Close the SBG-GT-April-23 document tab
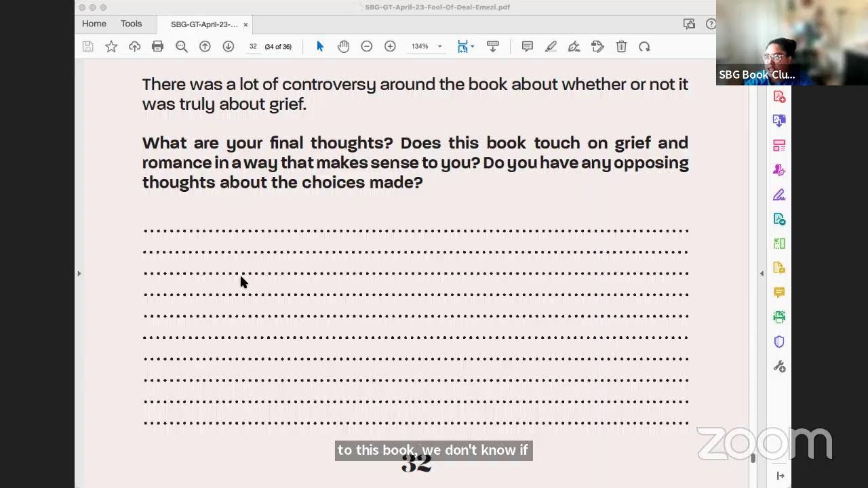 [245, 24]
